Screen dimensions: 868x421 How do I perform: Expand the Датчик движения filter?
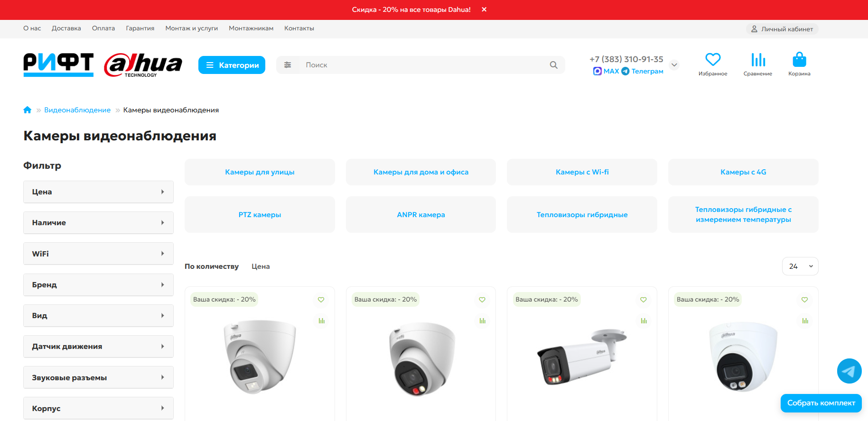tap(98, 347)
